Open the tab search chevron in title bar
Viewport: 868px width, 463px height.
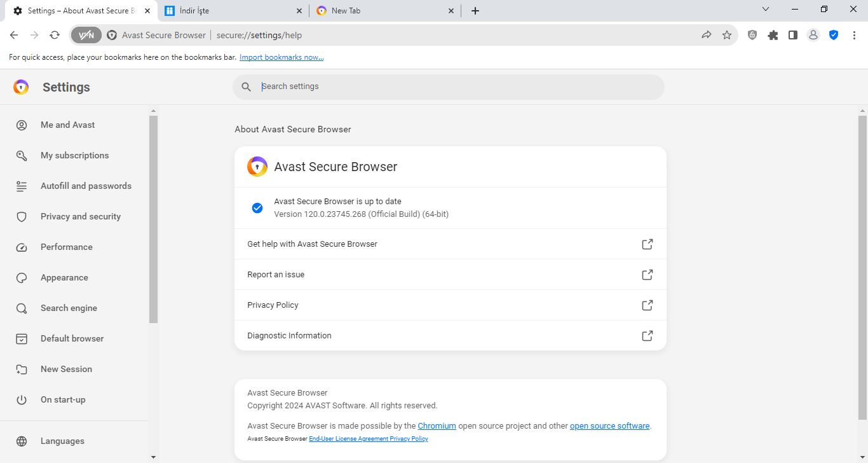coord(766,10)
